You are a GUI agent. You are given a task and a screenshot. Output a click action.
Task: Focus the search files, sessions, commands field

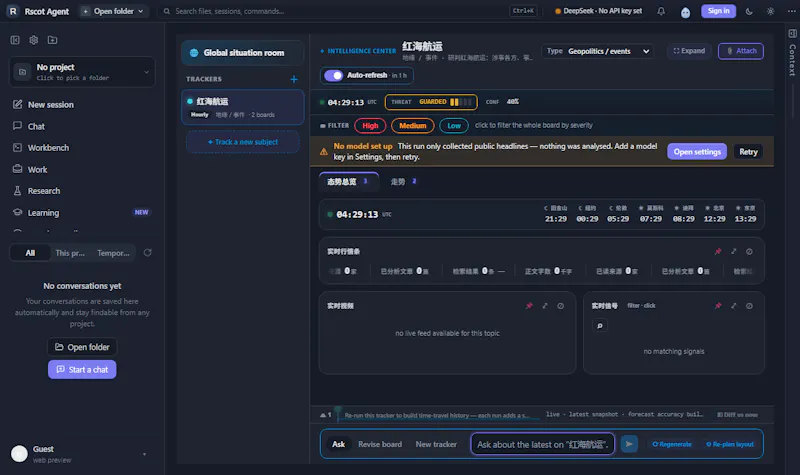[x=348, y=11]
